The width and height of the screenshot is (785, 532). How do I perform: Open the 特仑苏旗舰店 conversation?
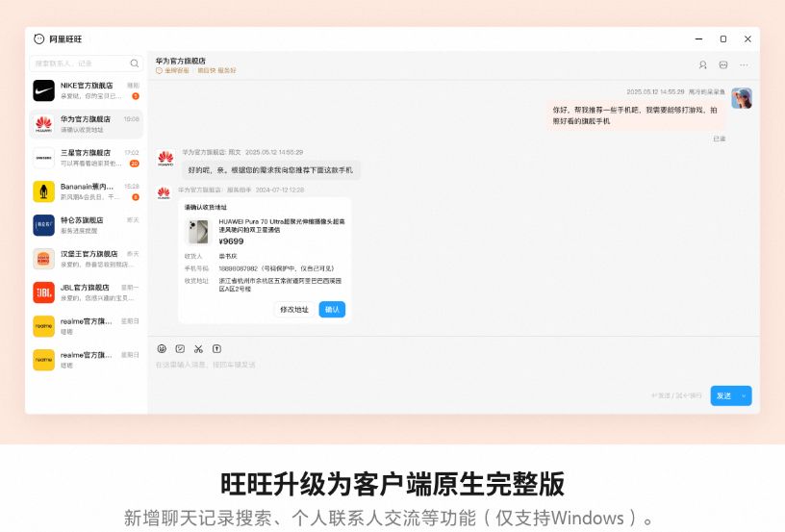click(x=87, y=225)
